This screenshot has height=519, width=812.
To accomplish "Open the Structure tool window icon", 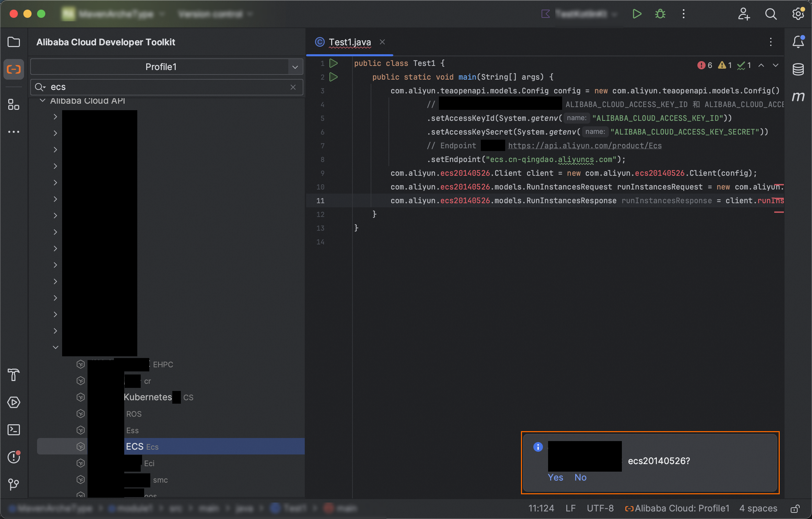I will pyautogui.click(x=14, y=104).
